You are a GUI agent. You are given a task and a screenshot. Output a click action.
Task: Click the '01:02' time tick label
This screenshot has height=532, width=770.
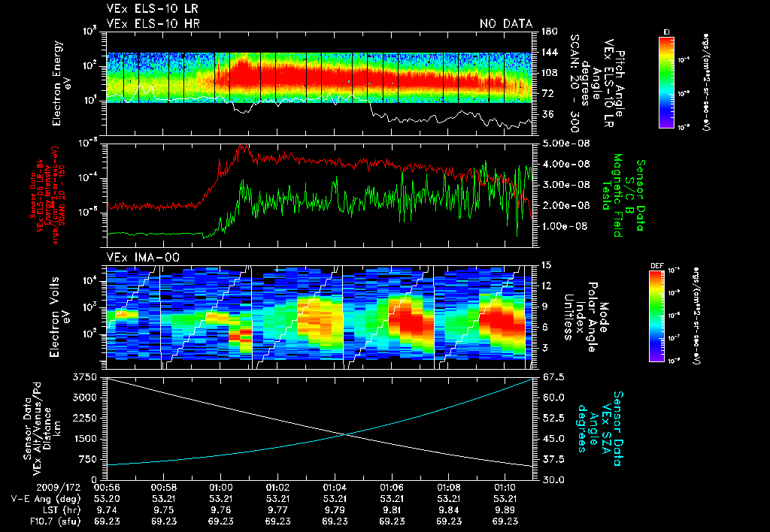pyautogui.click(x=278, y=488)
